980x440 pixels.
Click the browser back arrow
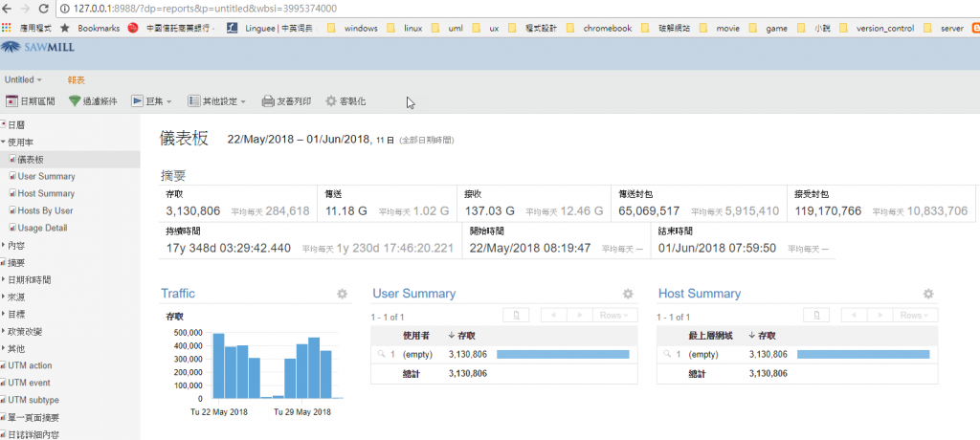click(7, 9)
